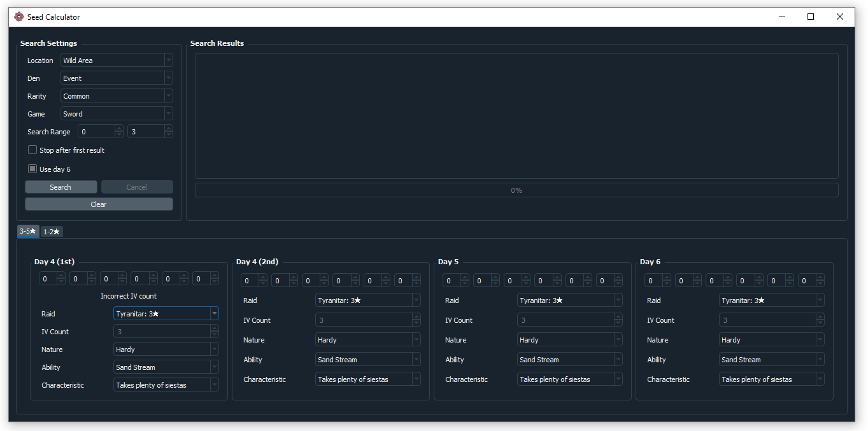Increase the Search Range minimum value
868x431 pixels.
[x=119, y=129]
